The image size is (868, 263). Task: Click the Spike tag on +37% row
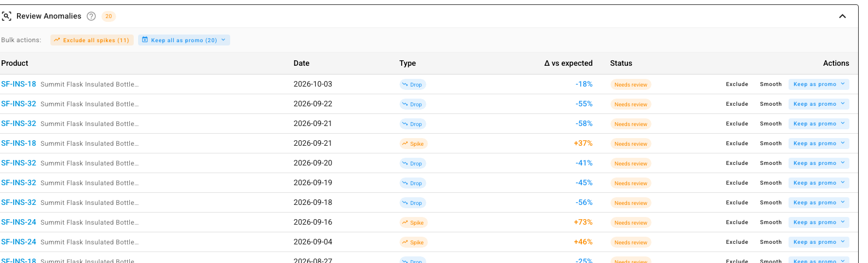tap(414, 144)
